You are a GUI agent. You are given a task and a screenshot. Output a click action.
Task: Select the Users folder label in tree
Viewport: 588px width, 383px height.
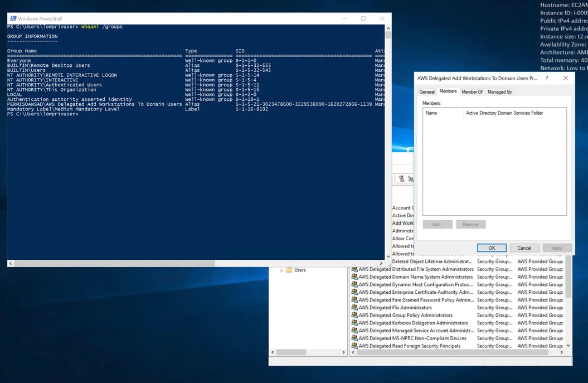(x=300, y=270)
